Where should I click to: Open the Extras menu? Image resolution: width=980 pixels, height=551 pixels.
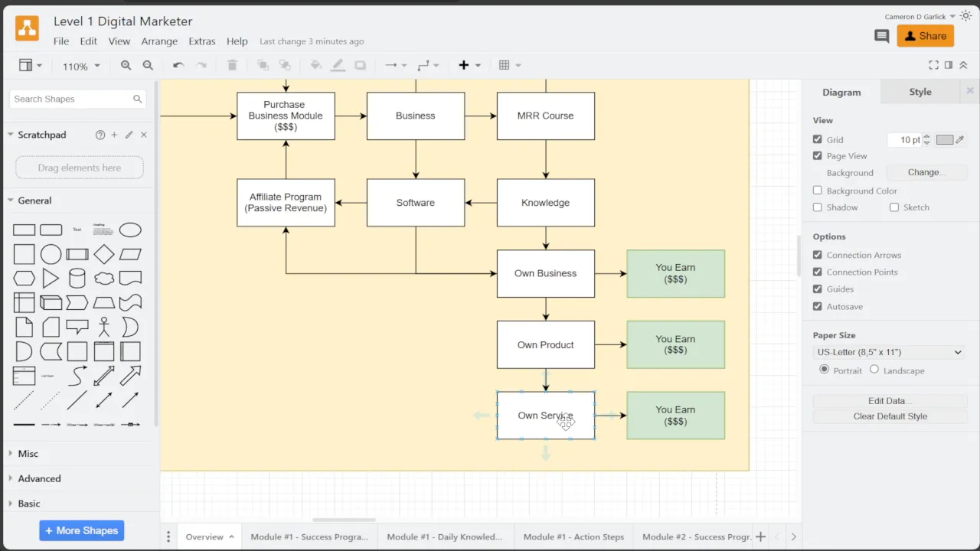(x=202, y=41)
